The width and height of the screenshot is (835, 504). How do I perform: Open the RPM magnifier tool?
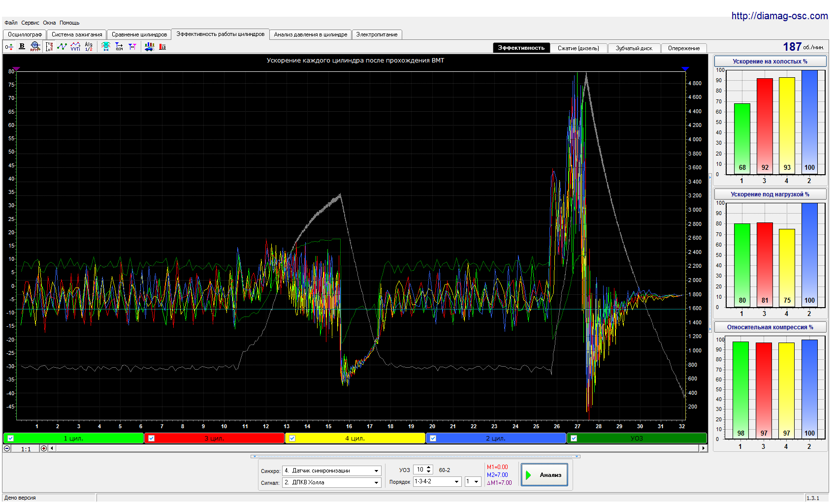click(35, 46)
